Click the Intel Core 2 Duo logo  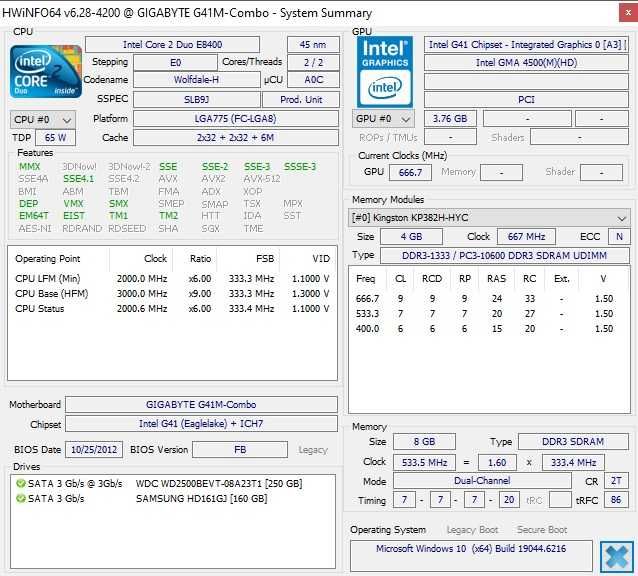point(45,72)
